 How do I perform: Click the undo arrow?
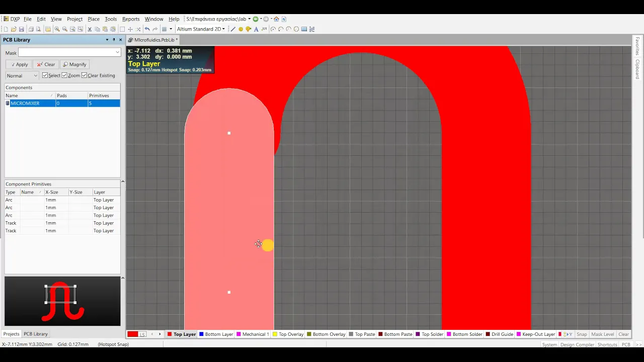[147, 29]
